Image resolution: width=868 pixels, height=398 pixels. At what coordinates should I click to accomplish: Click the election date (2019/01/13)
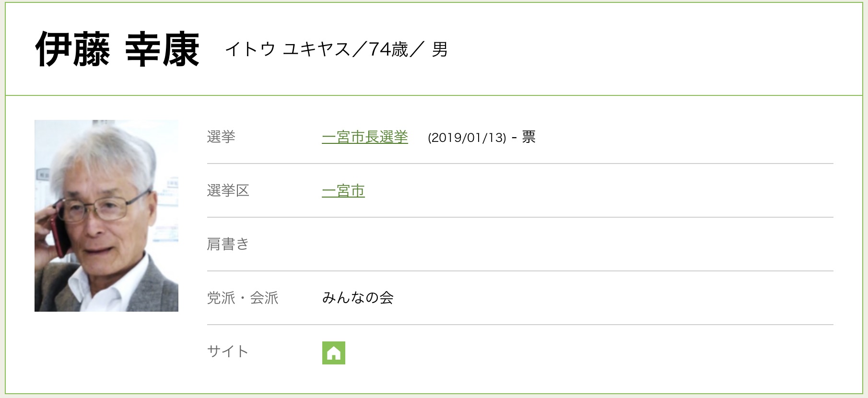tap(467, 138)
